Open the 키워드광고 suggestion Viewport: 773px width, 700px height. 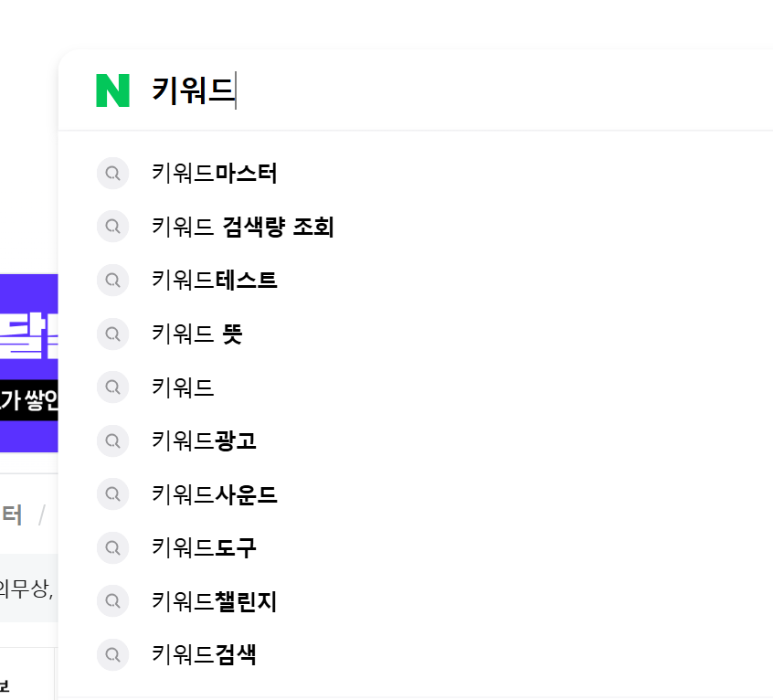point(205,440)
